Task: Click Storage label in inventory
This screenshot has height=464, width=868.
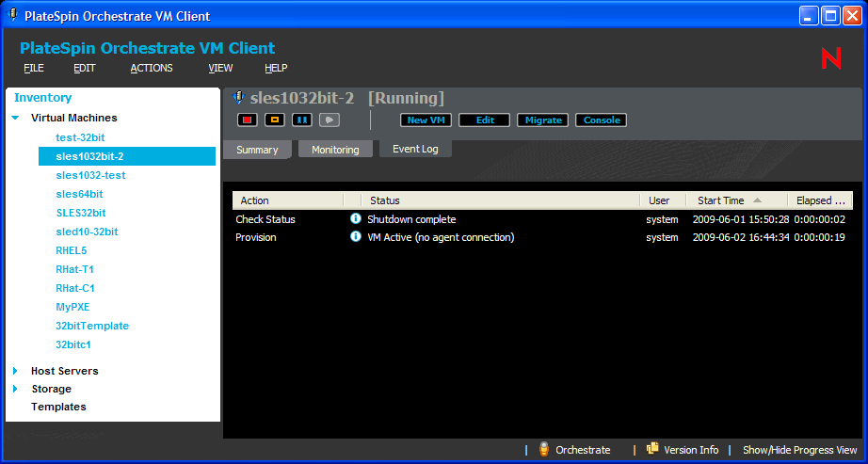Action: tap(52, 389)
